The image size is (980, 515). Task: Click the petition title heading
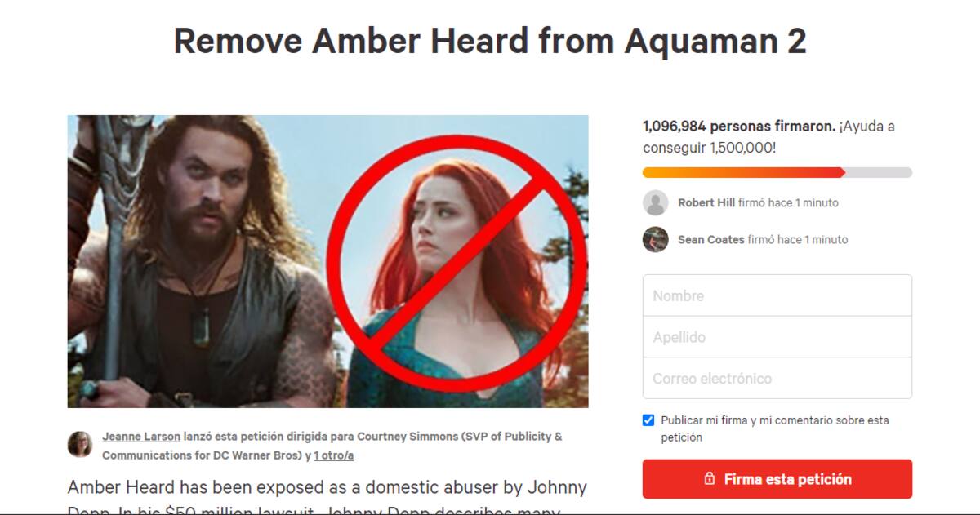tap(490, 41)
